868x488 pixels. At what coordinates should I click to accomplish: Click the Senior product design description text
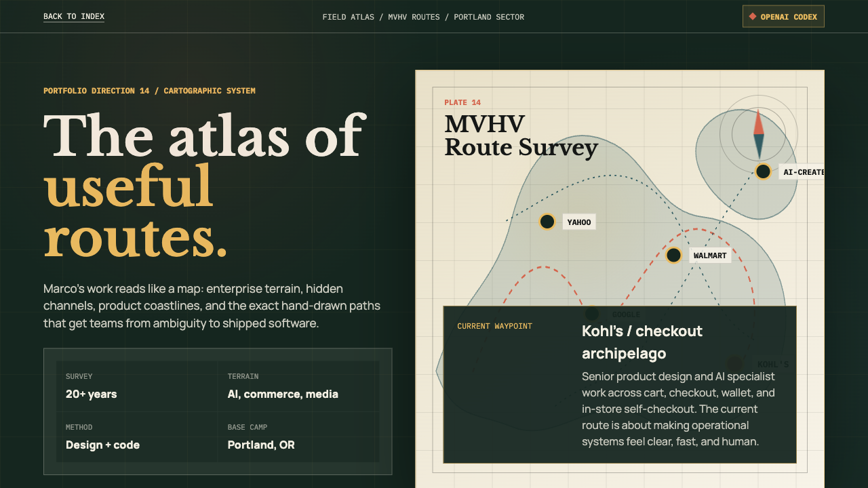(678, 409)
